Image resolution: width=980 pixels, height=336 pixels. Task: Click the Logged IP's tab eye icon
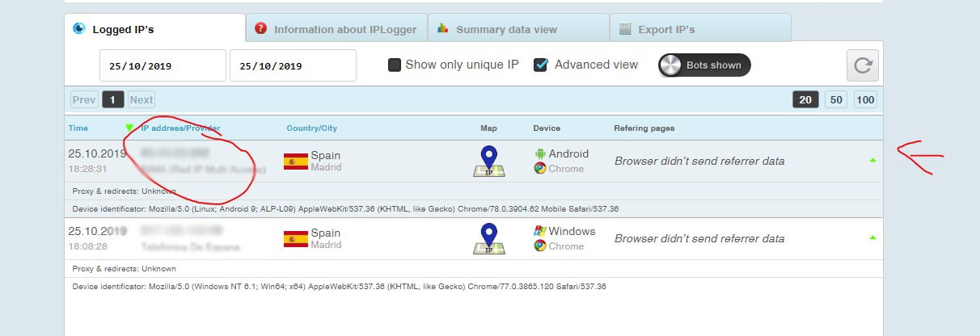[79, 28]
